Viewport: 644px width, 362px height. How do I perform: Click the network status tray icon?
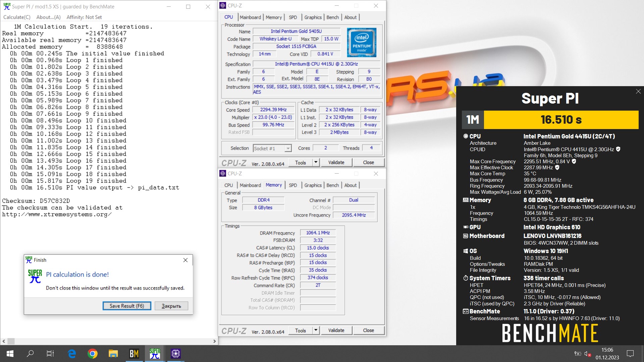tap(578, 354)
